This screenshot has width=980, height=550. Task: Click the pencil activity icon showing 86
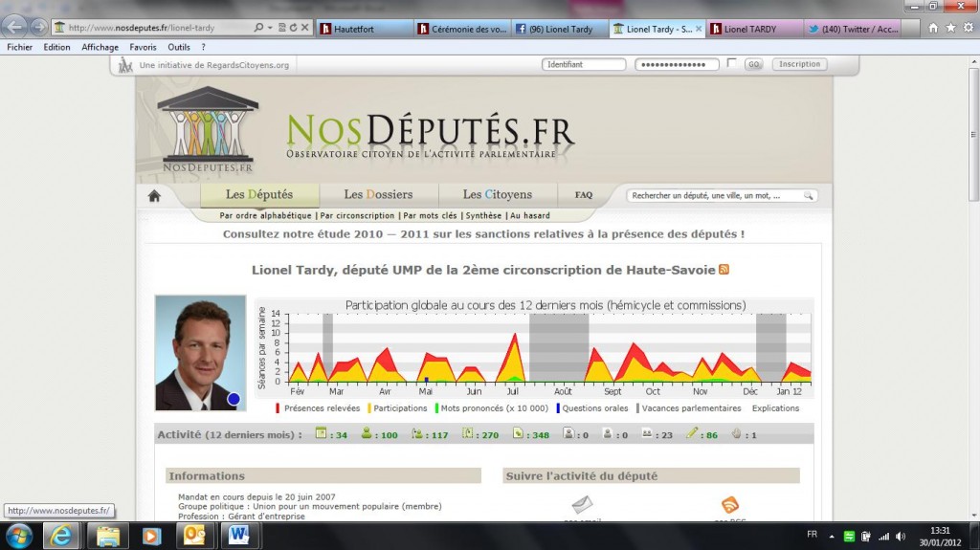click(x=691, y=433)
